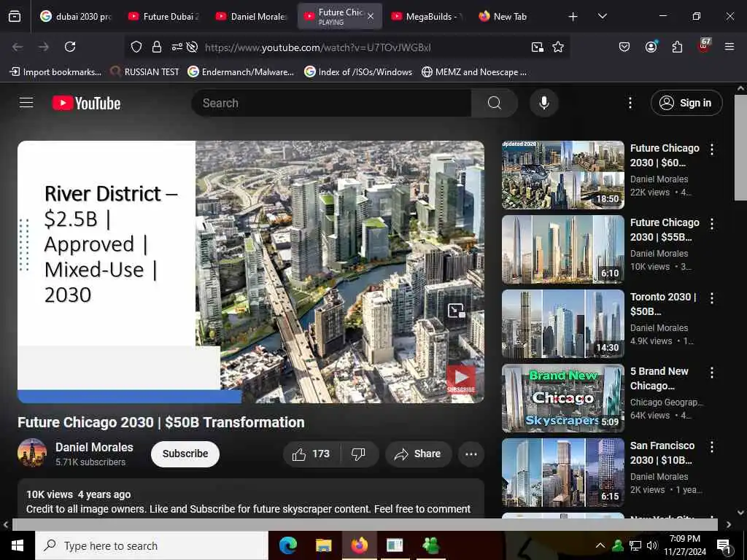Subscribe to Daniel Morales channel
747x560 pixels.
click(x=185, y=454)
